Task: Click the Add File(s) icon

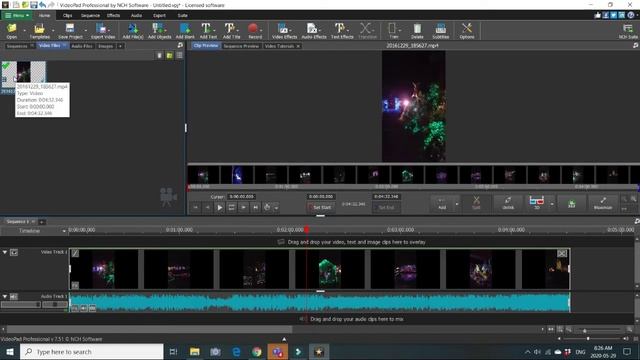Action: (133, 31)
